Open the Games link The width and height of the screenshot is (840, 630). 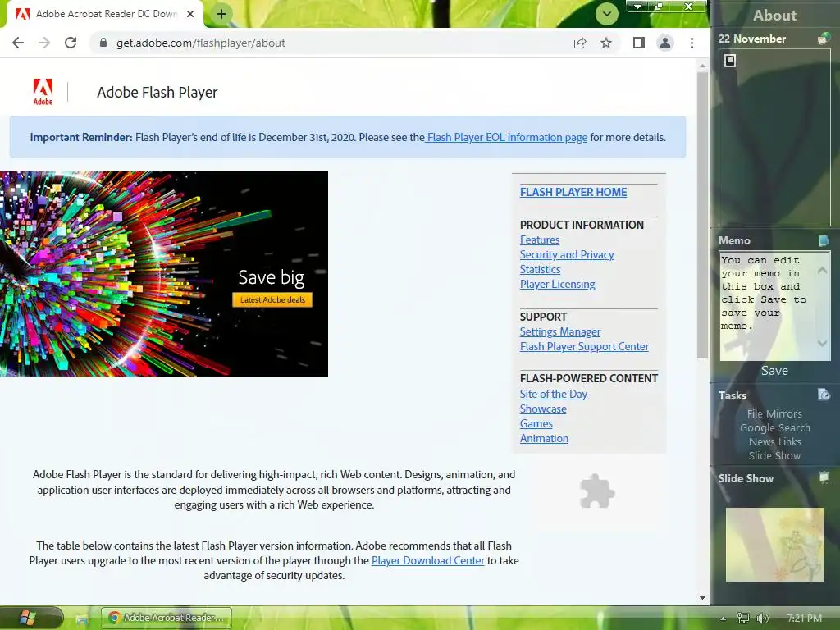coord(536,423)
